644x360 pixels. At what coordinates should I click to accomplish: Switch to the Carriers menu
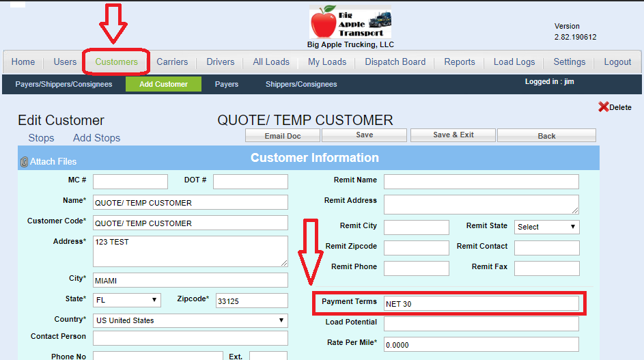[172, 61]
